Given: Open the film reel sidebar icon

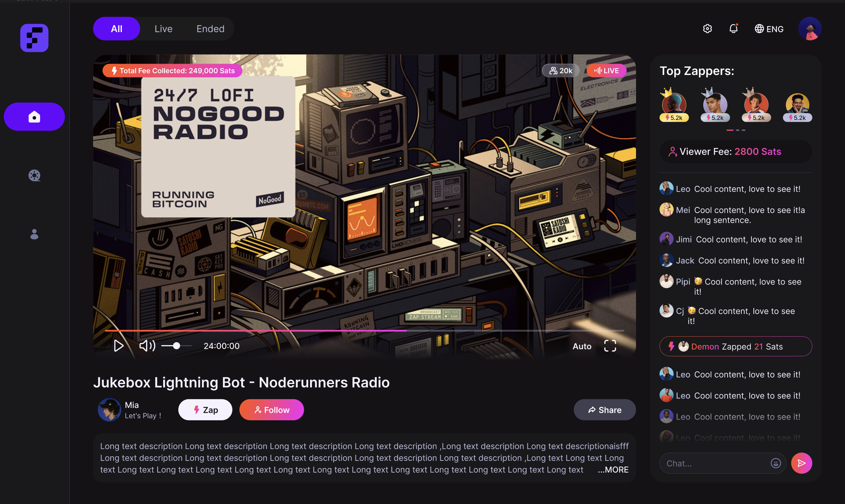Looking at the screenshot, I should [x=34, y=176].
